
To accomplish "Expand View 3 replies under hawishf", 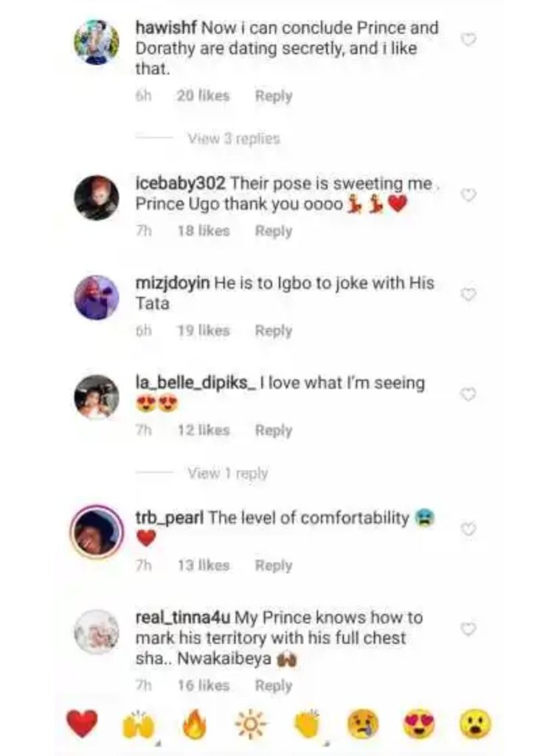I will [233, 138].
